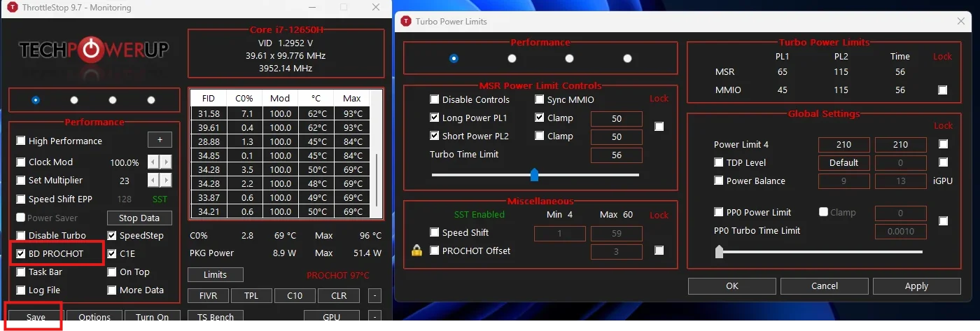Click the Turbo Time Limit slider handle
Screen dimensions: 980x331
(x=535, y=174)
